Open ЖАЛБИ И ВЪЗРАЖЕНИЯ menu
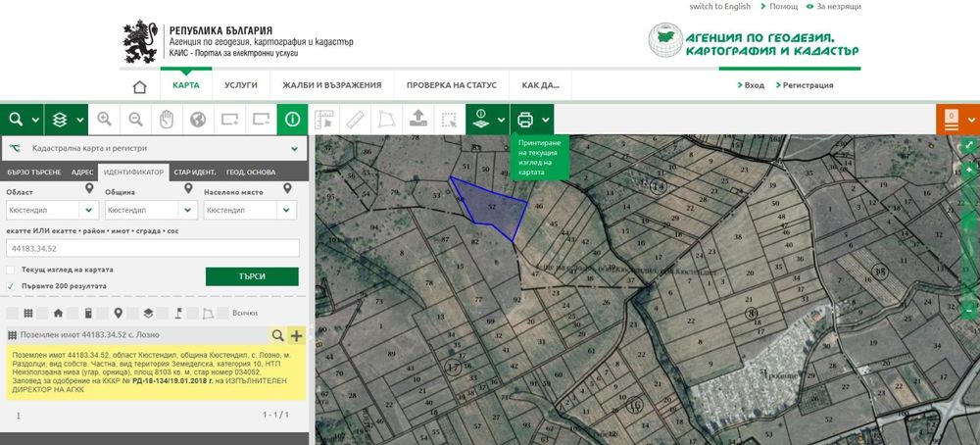Screen dimensions: 980x445 pyautogui.click(x=331, y=85)
